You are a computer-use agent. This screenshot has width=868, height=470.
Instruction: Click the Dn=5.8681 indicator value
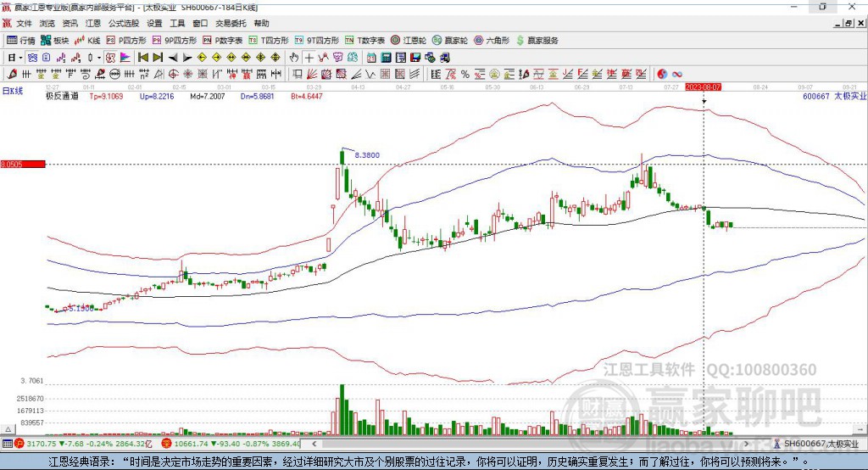[258, 96]
